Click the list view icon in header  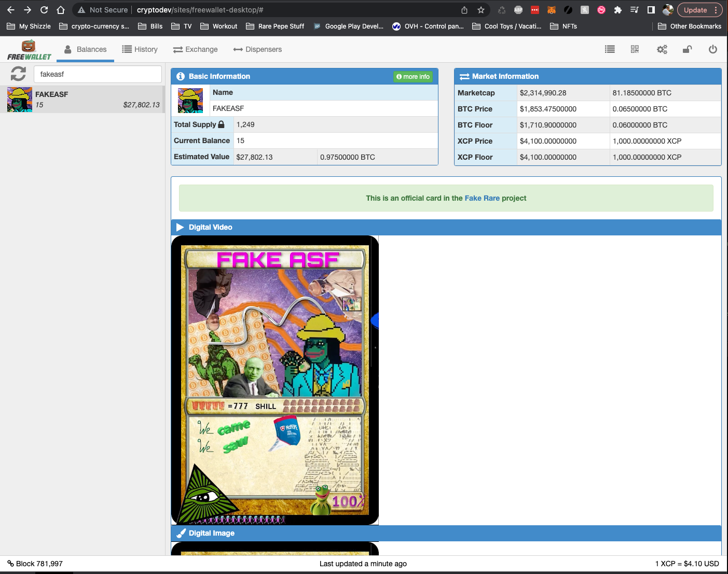pos(610,49)
